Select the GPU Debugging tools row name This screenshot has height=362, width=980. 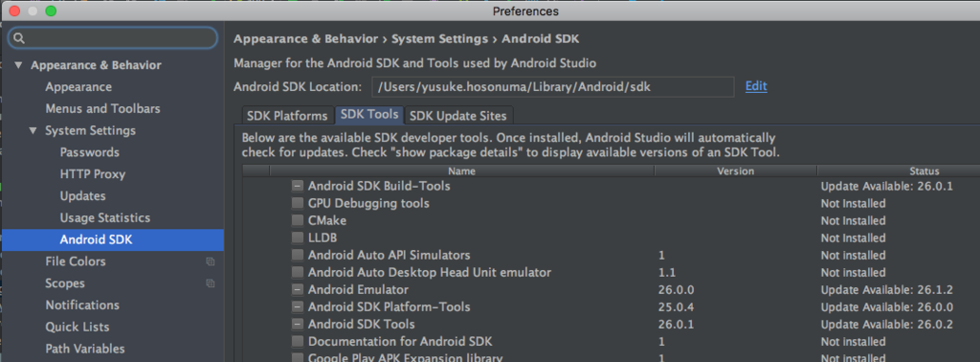(368, 204)
